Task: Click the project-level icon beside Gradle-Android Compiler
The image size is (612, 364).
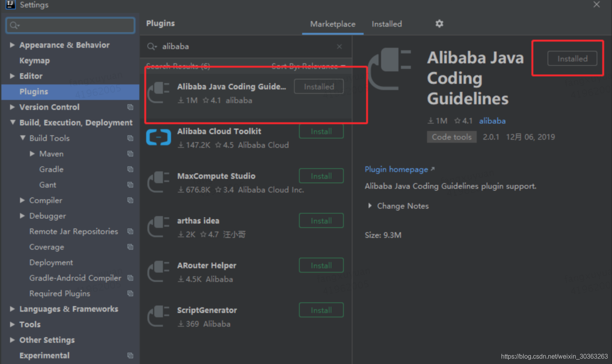Action: coord(130,278)
